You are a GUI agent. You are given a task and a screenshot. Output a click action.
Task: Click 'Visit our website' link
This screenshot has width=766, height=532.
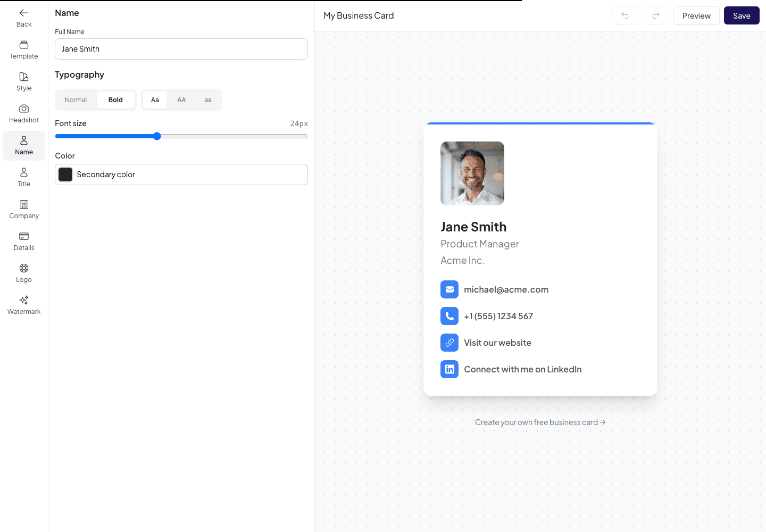[x=497, y=343]
